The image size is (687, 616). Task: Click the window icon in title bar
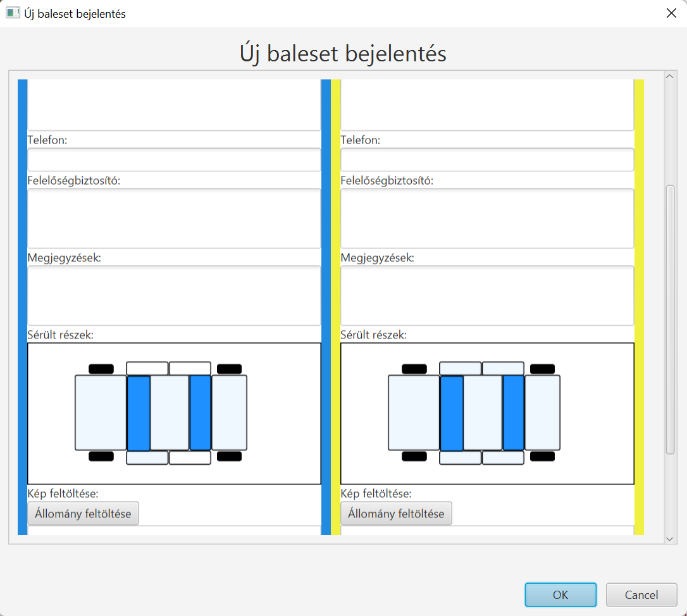pyautogui.click(x=13, y=13)
